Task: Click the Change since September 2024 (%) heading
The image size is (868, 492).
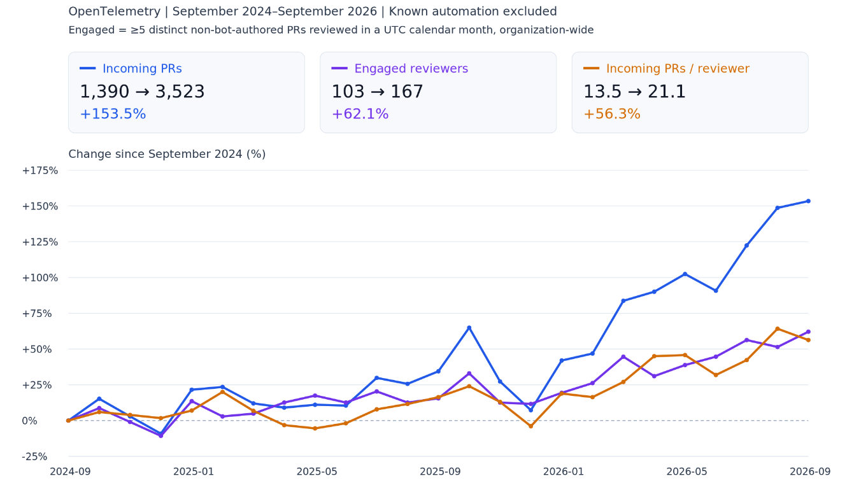Action: click(x=167, y=154)
